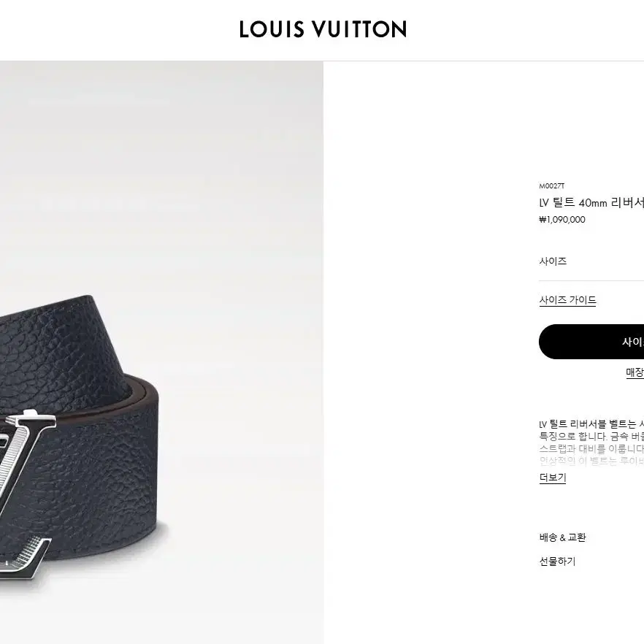Click the black size selection button

coord(591,342)
